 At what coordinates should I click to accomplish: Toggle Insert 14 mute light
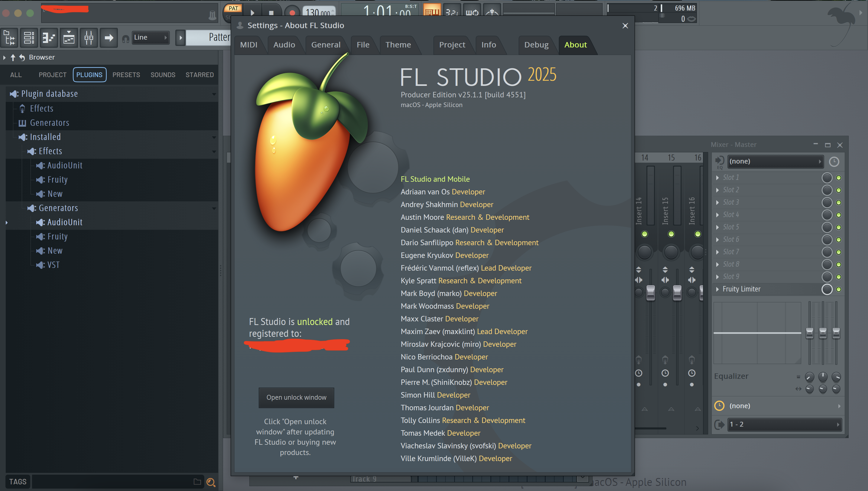645,234
